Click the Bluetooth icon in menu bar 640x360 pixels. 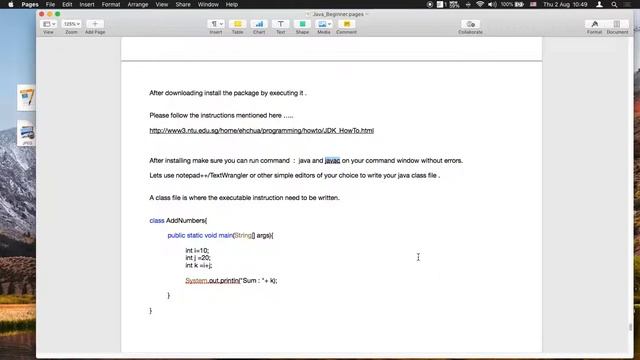tap(468, 4)
